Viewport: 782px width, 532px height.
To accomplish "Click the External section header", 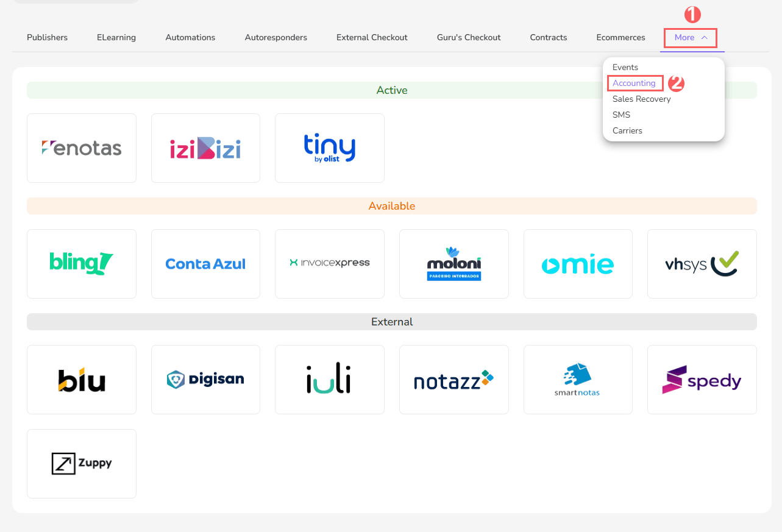I will coord(392,322).
